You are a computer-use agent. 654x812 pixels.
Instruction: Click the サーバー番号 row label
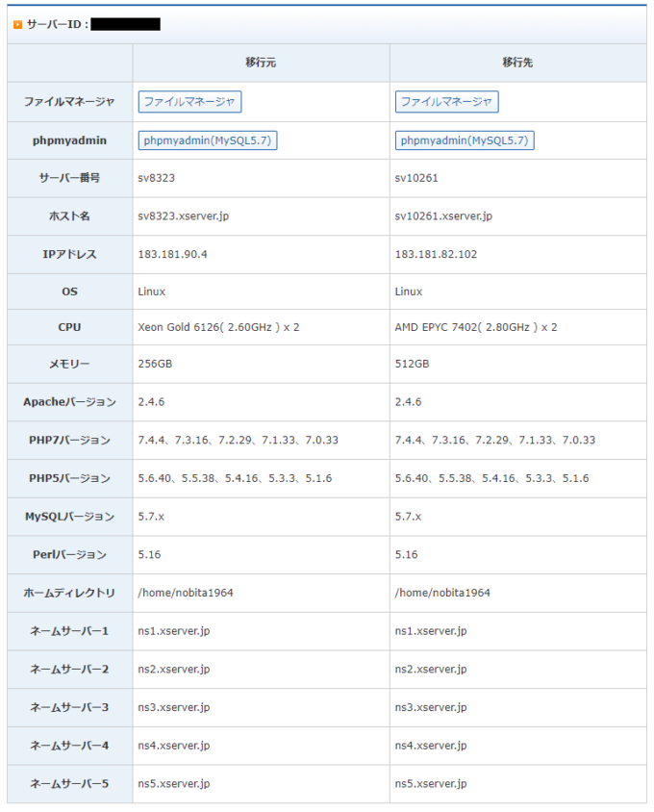click(69, 178)
